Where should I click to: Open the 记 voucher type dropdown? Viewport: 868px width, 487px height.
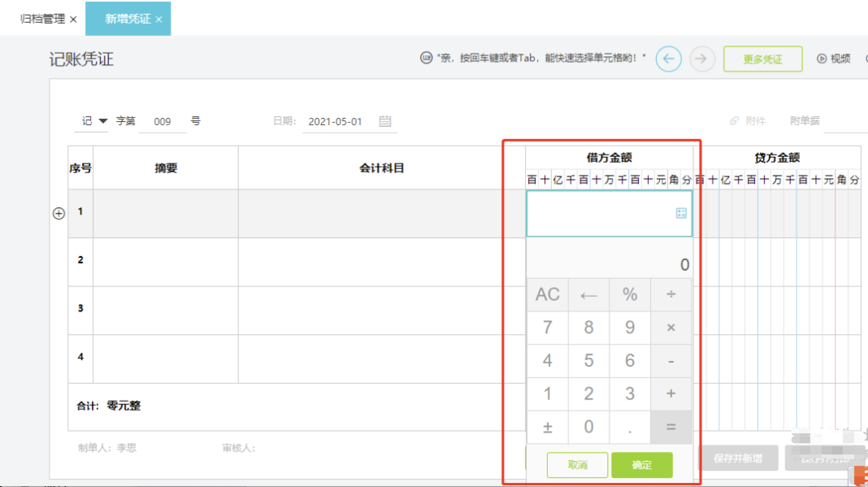[94, 121]
